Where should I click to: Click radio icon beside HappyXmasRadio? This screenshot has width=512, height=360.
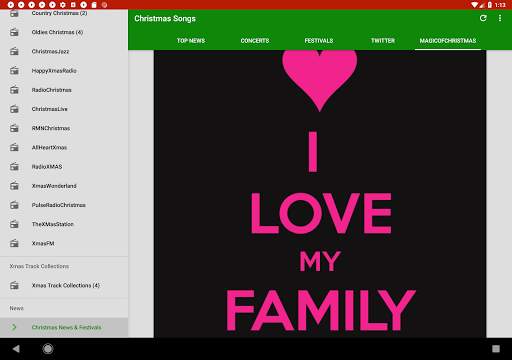point(14,71)
